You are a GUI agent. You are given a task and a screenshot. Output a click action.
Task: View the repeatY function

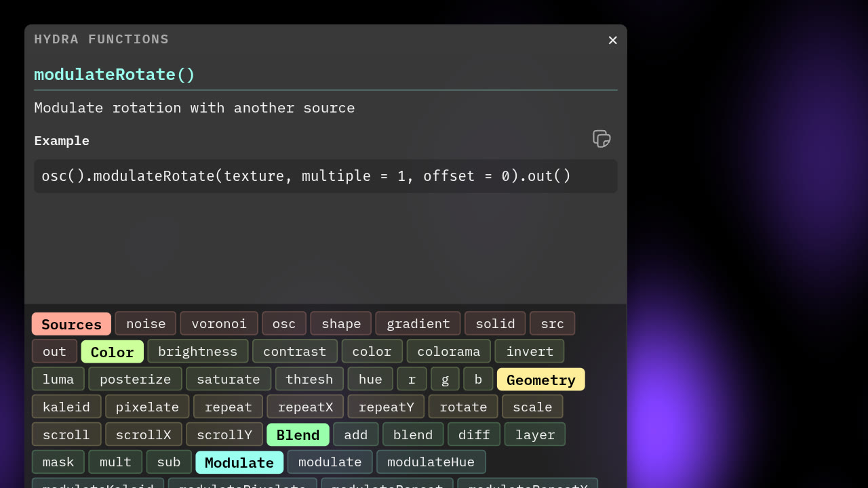coord(386,407)
